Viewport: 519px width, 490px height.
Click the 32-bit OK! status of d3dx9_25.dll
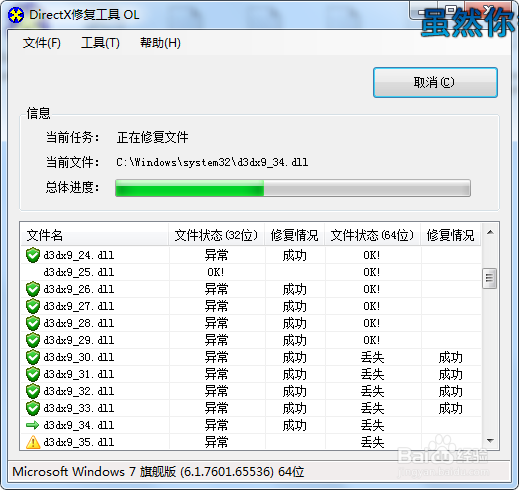[x=216, y=272]
